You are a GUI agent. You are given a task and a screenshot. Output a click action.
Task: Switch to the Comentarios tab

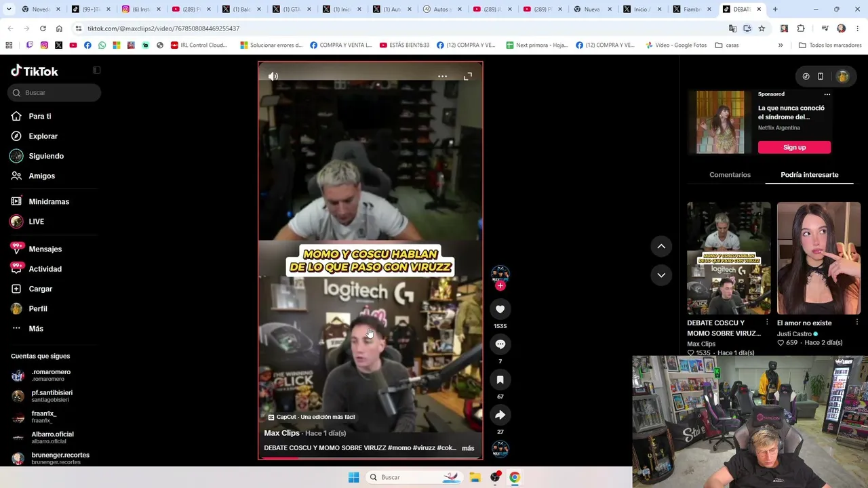(x=730, y=175)
